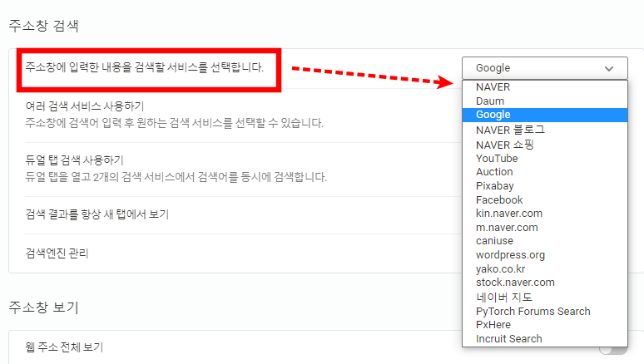
Task: Pick Auction from the dropdown list
Action: pyautogui.click(x=545, y=172)
